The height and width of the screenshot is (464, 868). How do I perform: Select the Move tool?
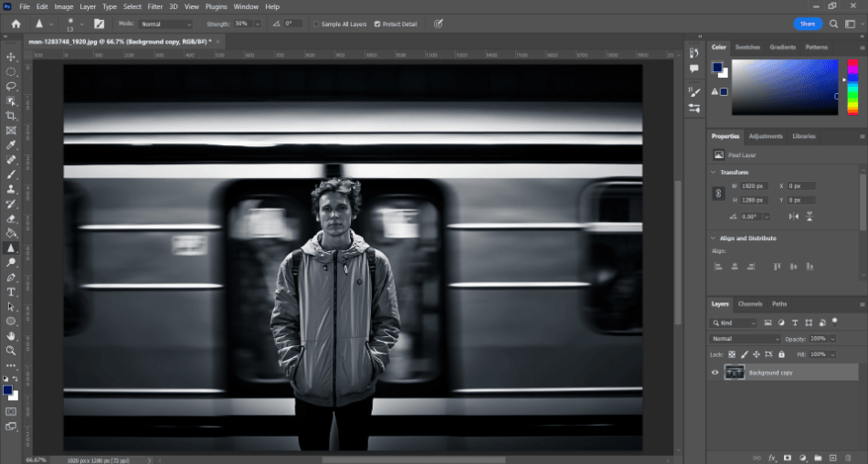coord(11,57)
